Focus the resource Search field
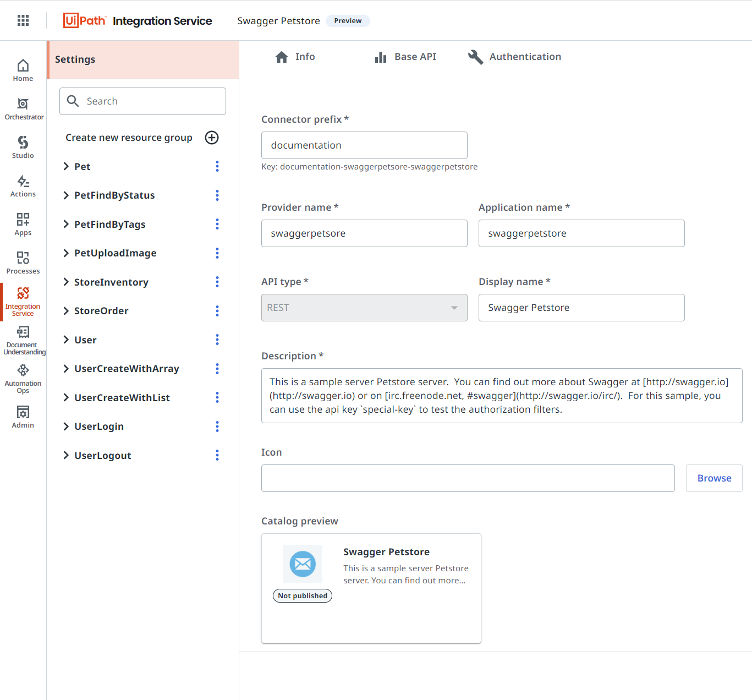The height and width of the screenshot is (700, 752). 142,101
